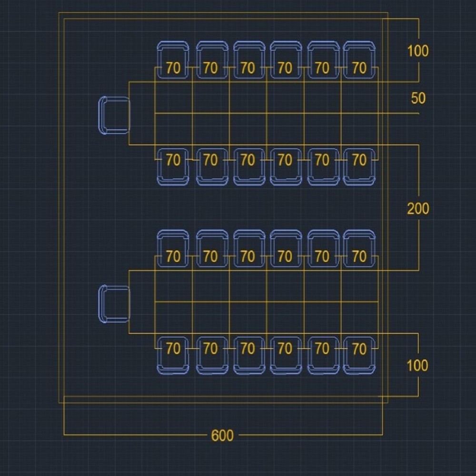The width and height of the screenshot is (476, 476).
Task: Select rightmost chair in topmost chair row
Action: (x=359, y=59)
